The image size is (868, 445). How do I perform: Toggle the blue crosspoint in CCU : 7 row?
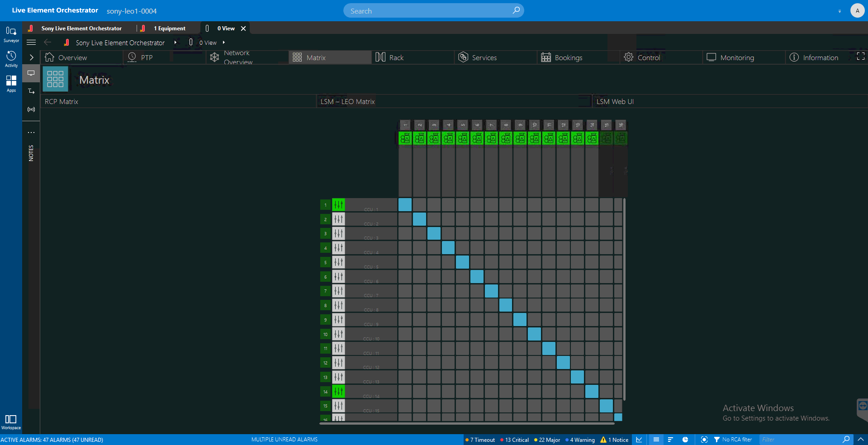(x=491, y=291)
